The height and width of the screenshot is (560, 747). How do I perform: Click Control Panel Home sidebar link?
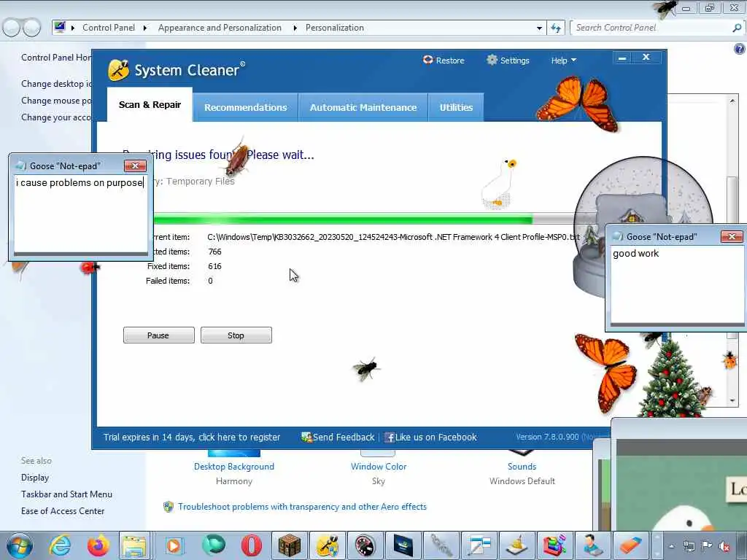(x=55, y=57)
